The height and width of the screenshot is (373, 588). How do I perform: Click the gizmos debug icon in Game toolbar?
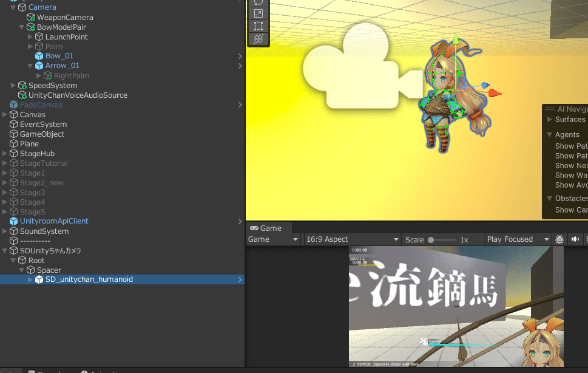tap(559, 239)
